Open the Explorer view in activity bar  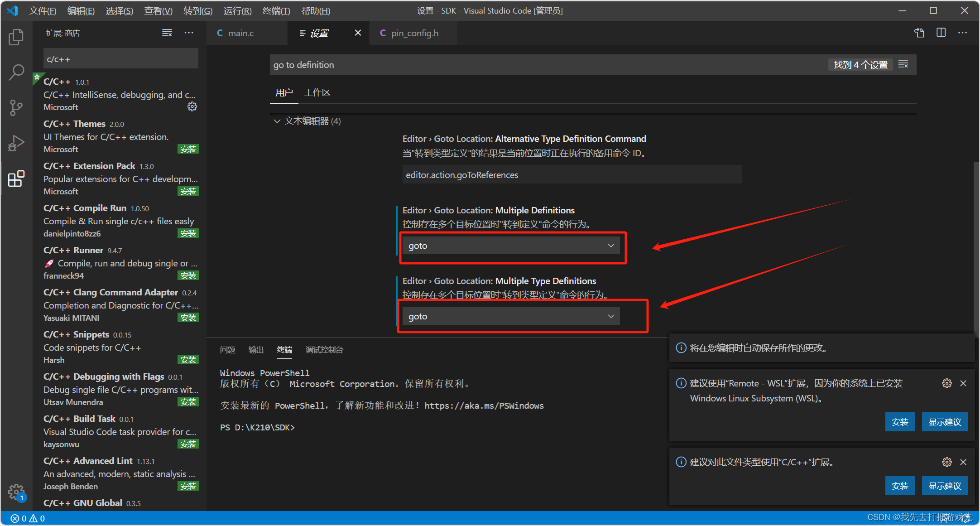pos(16,37)
